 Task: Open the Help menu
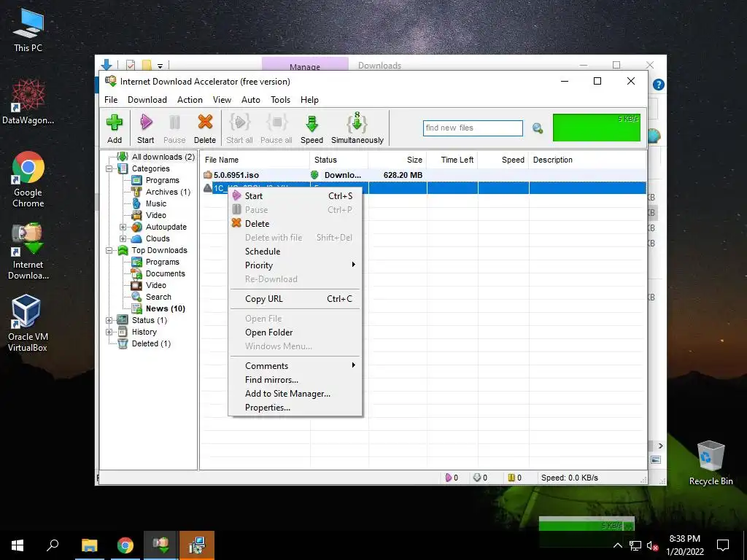click(309, 99)
